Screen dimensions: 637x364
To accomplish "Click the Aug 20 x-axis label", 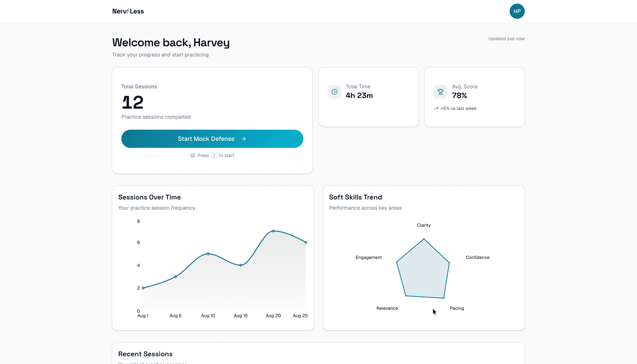I will pos(273,316).
